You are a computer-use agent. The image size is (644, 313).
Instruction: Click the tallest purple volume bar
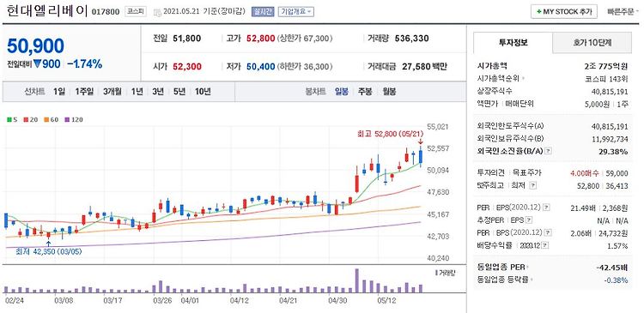point(356,280)
